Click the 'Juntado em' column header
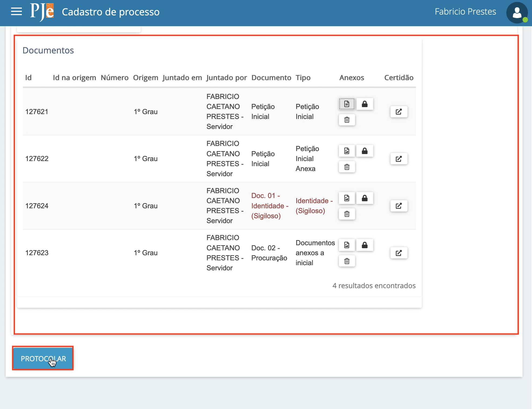532x409 pixels. pyautogui.click(x=182, y=78)
